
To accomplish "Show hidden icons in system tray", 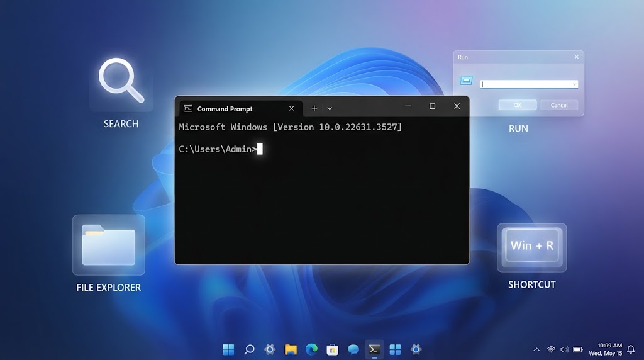I will coord(536,349).
